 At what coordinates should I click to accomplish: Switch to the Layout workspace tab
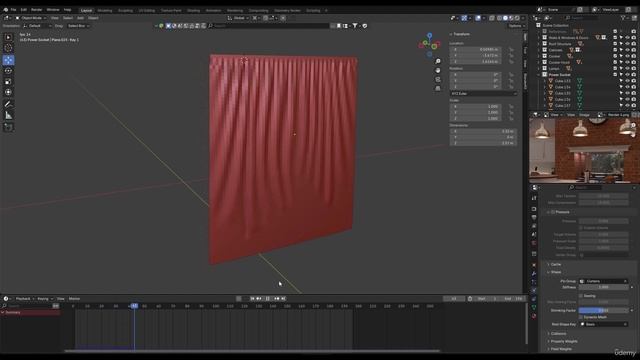(87, 11)
